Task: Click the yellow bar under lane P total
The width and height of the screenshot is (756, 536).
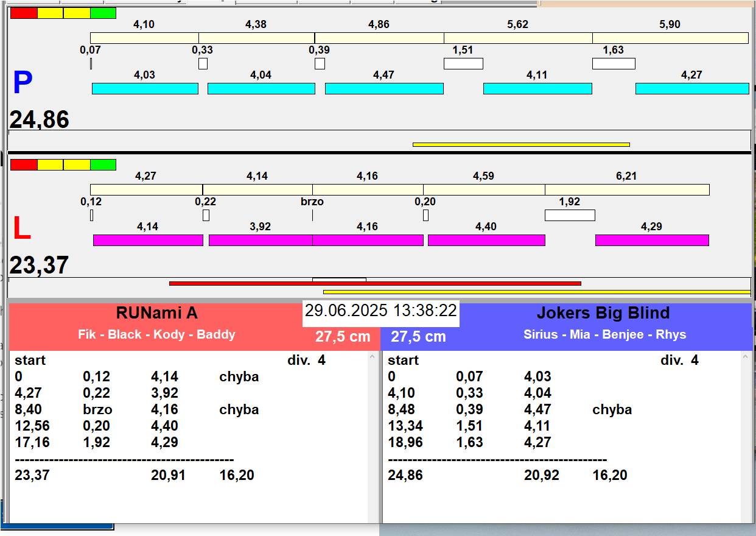Action: [521, 144]
